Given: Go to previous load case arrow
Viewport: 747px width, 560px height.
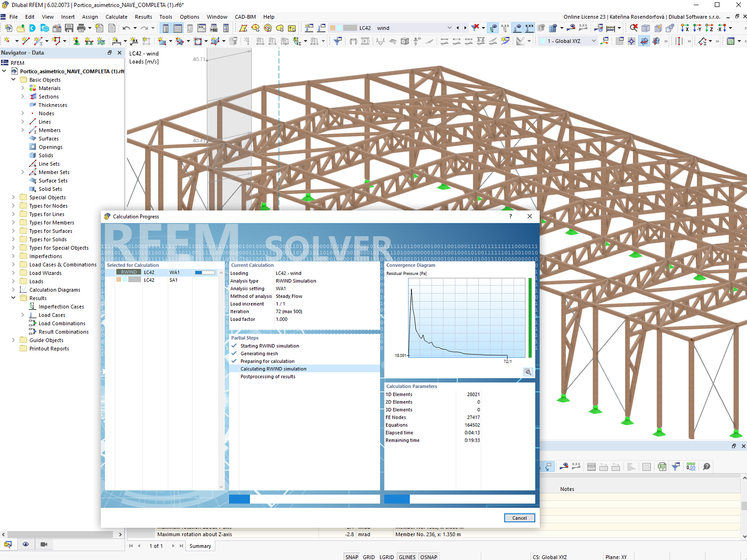Looking at the screenshot, I should 458,28.
